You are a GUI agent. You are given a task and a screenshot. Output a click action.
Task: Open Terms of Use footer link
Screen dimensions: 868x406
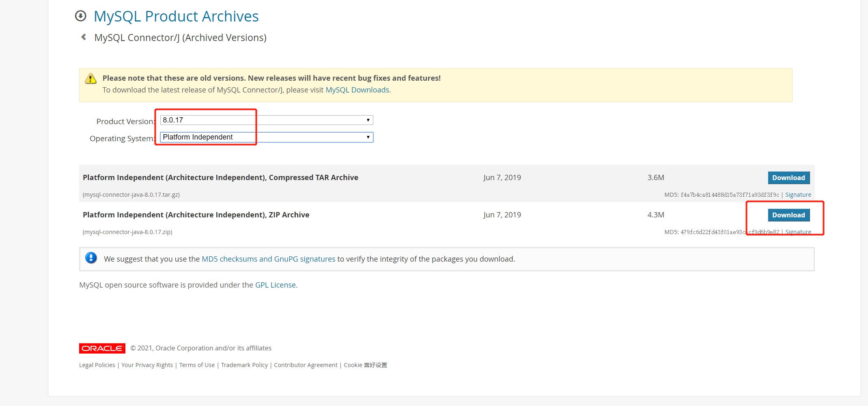[197, 365]
